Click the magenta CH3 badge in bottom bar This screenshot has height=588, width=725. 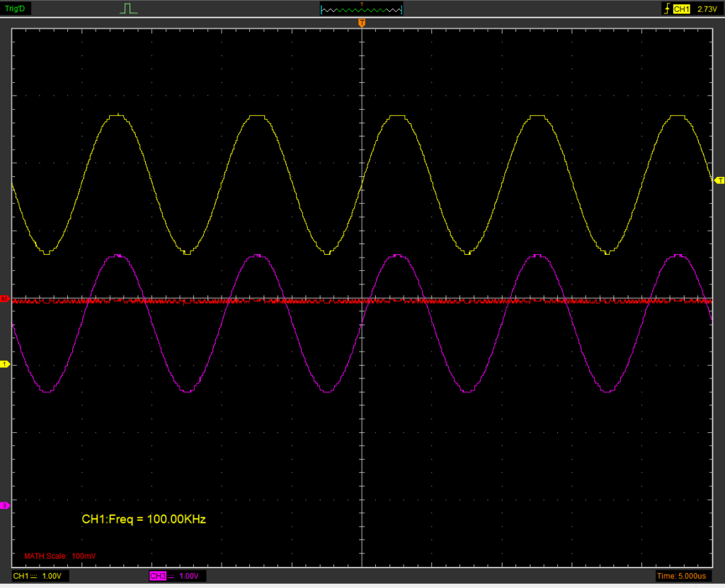[x=157, y=577]
